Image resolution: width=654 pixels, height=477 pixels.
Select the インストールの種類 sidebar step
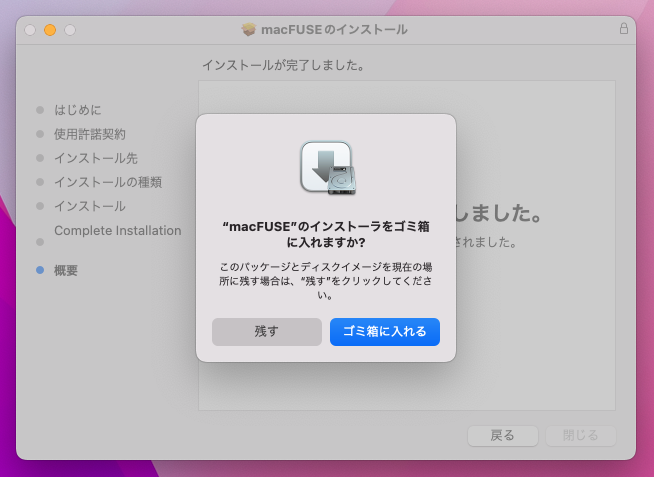tap(108, 182)
